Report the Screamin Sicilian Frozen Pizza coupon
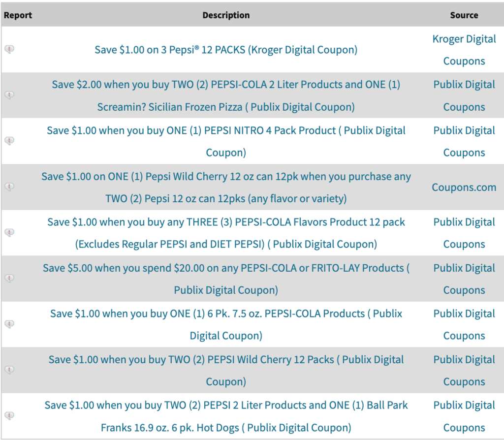504x440 pixels. [9, 95]
